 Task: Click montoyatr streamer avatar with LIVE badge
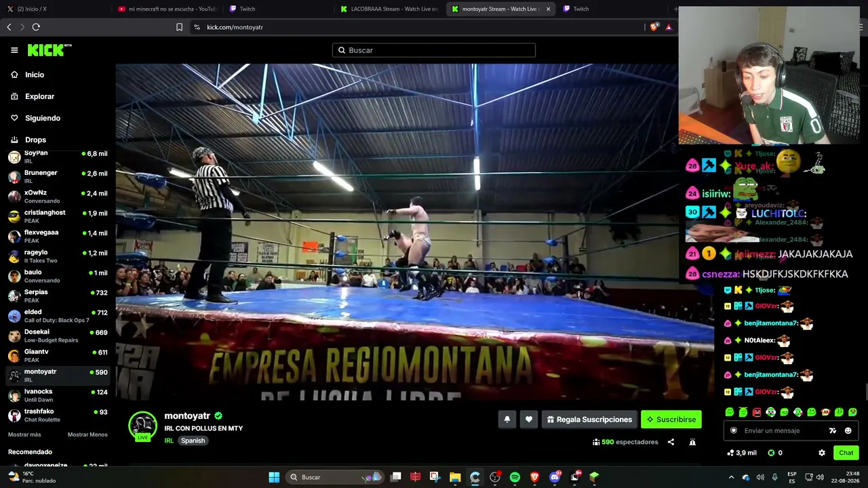(143, 426)
